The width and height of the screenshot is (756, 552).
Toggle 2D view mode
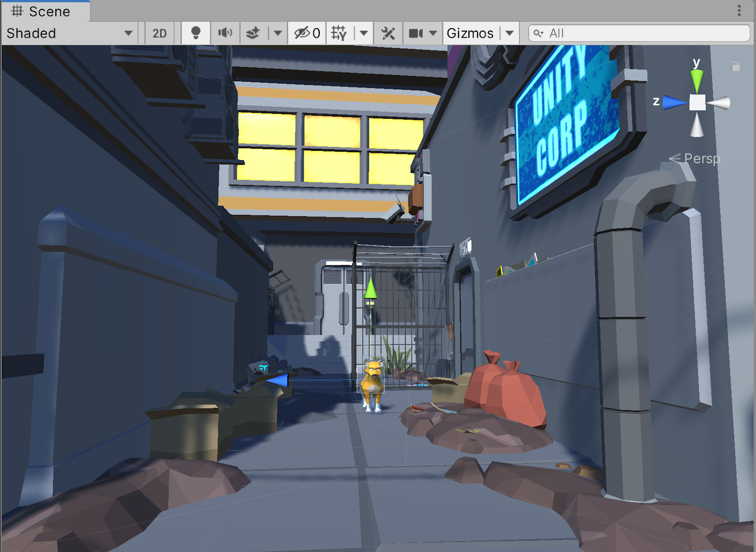tap(159, 33)
